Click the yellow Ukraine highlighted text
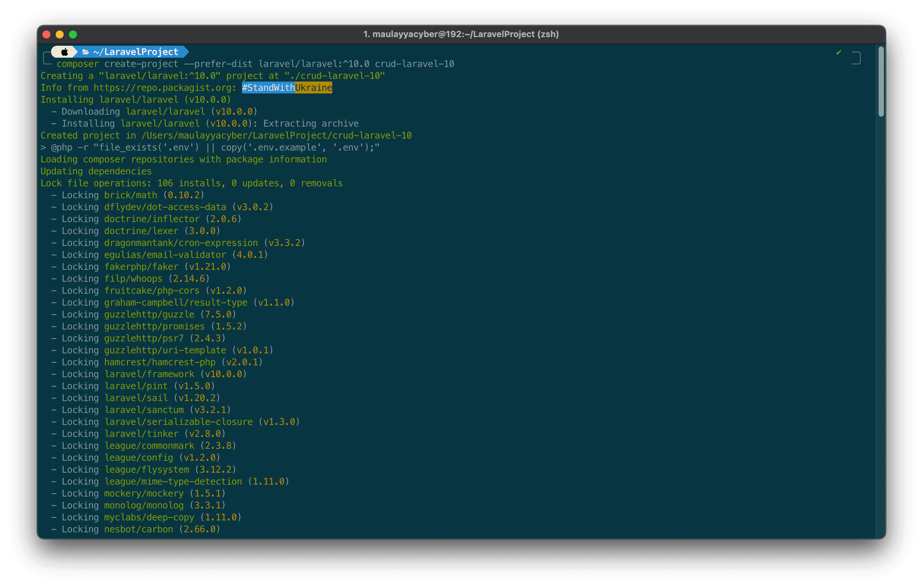Viewport: 923px width, 588px height. (x=313, y=88)
